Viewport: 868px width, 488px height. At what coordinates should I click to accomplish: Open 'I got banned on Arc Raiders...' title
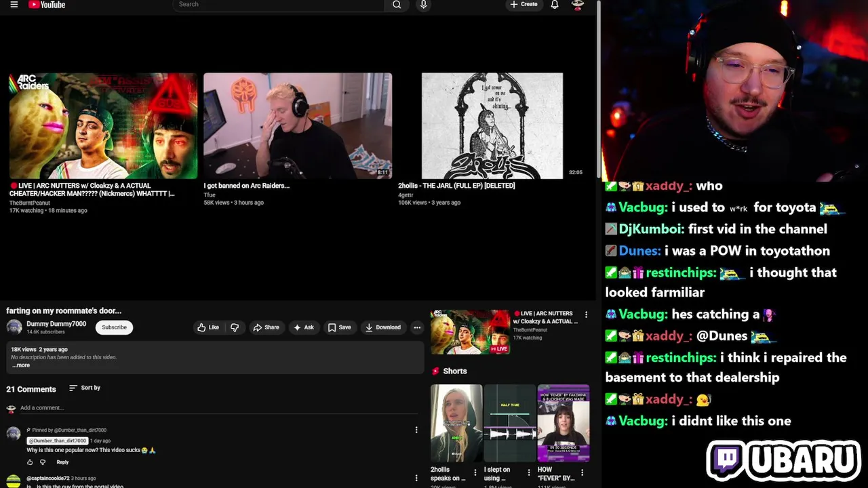(246, 186)
